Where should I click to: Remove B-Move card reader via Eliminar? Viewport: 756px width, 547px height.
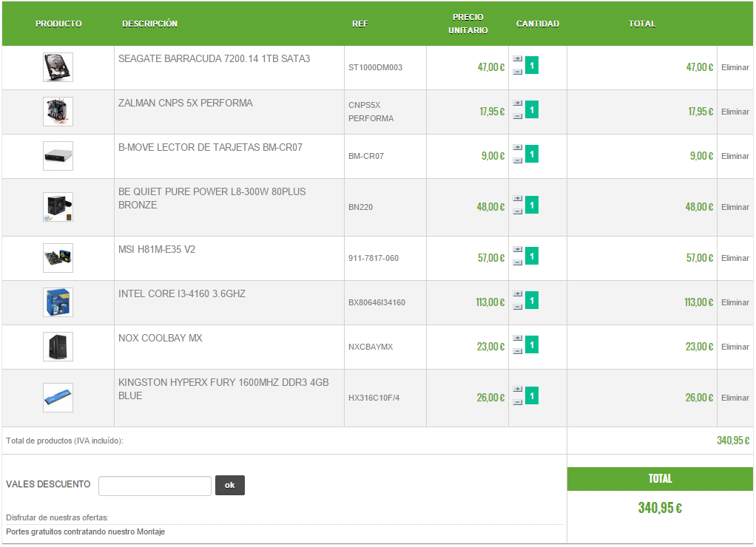click(735, 156)
